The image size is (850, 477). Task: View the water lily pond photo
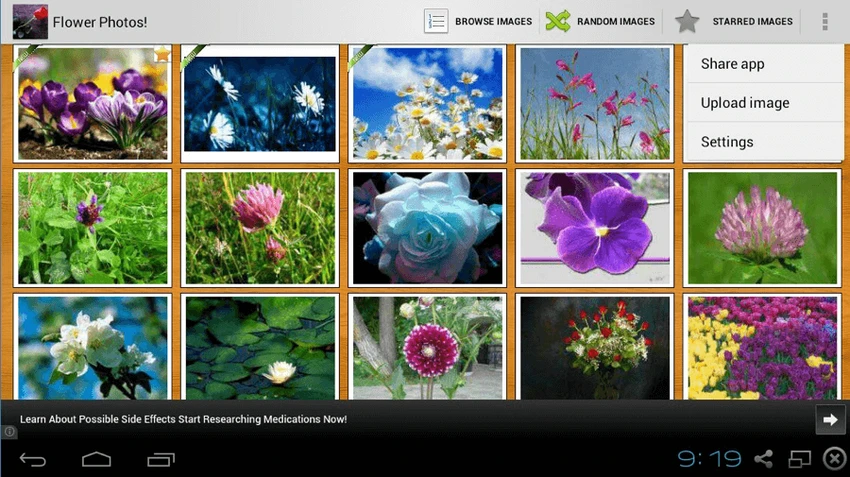(x=260, y=347)
